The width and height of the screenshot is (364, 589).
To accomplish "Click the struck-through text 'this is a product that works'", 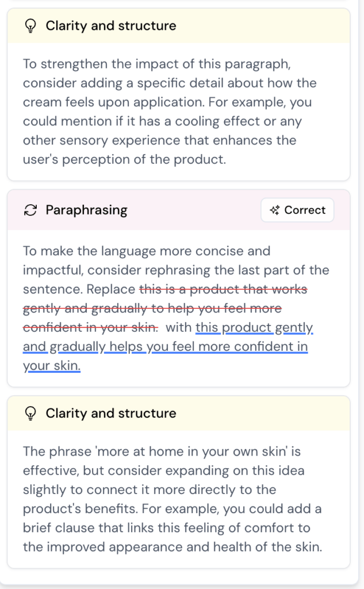I will coord(223,289).
